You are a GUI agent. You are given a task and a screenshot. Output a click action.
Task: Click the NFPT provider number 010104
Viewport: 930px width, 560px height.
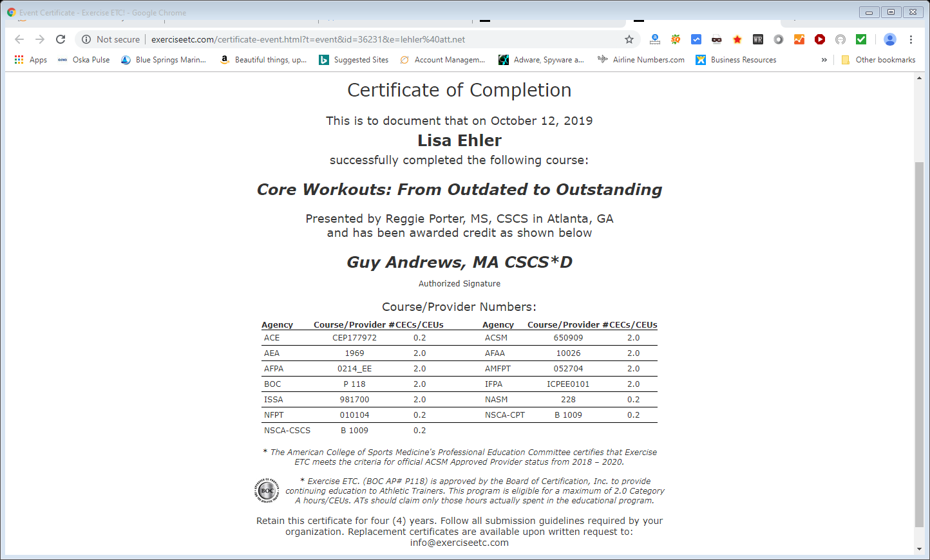354,415
